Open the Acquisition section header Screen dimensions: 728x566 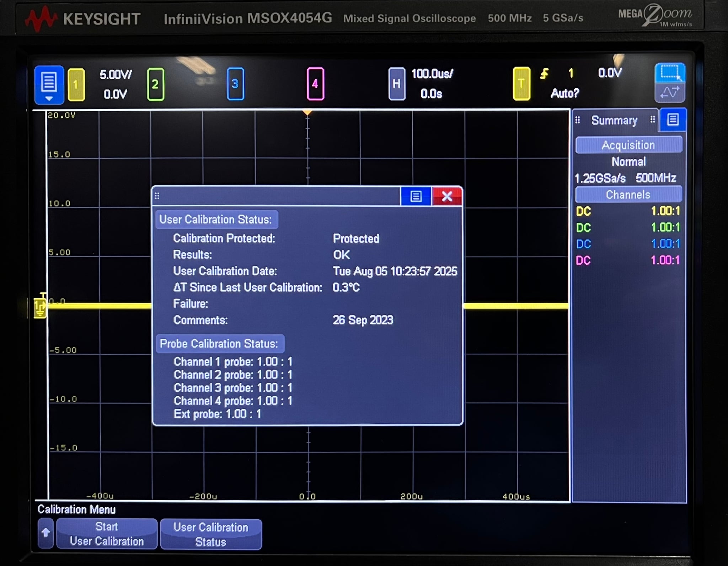click(628, 145)
